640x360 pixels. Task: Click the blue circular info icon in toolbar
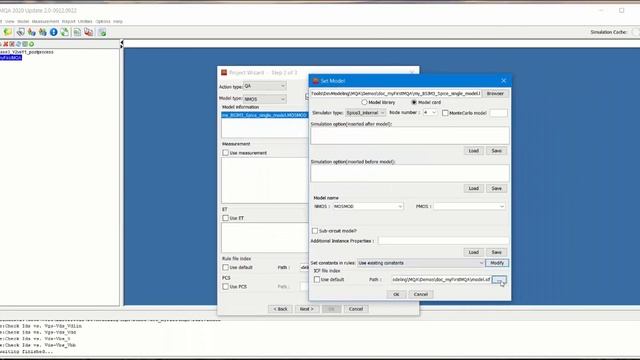tap(53, 32)
